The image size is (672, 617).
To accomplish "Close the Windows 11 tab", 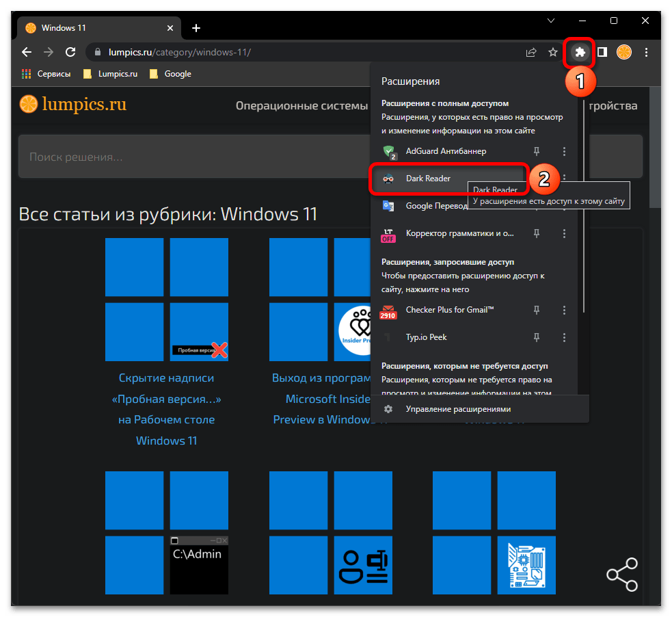I will pyautogui.click(x=170, y=28).
